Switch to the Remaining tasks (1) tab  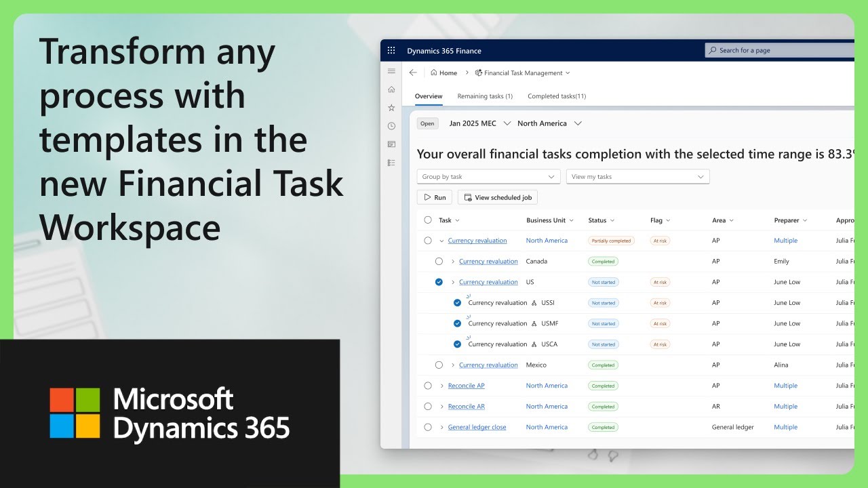click(x=485, y=96)
